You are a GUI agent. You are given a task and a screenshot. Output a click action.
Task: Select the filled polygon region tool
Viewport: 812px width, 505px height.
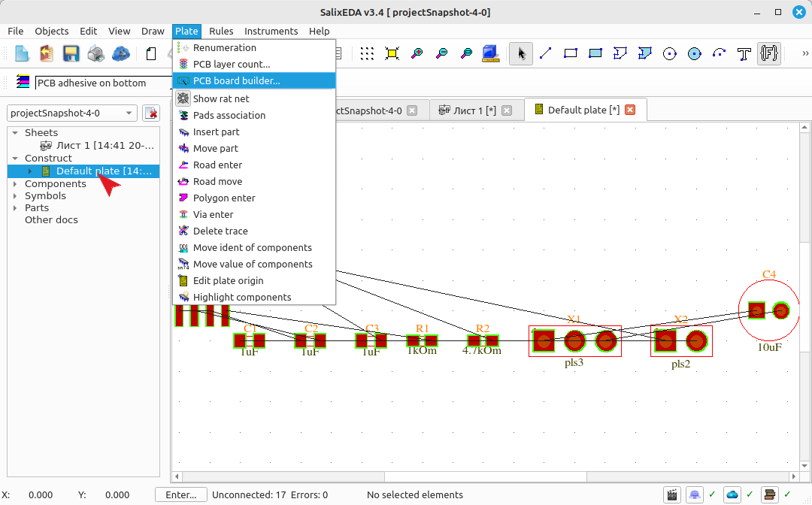(x=645, y=53)
